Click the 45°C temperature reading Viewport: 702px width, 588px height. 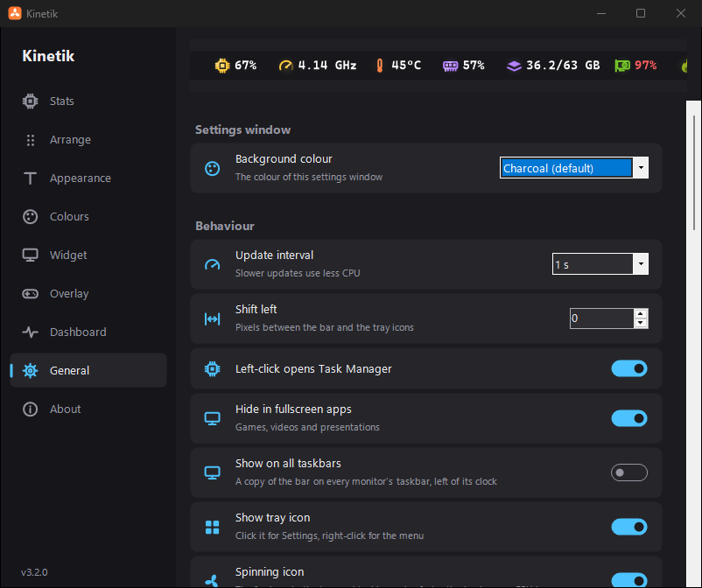pyautogui.click(x=406, y=66)
